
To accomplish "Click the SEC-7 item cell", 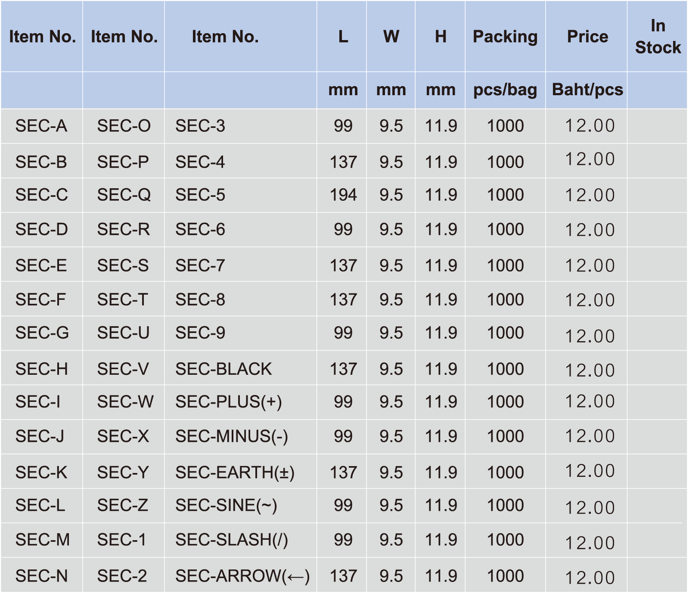I will click(200, 265).
